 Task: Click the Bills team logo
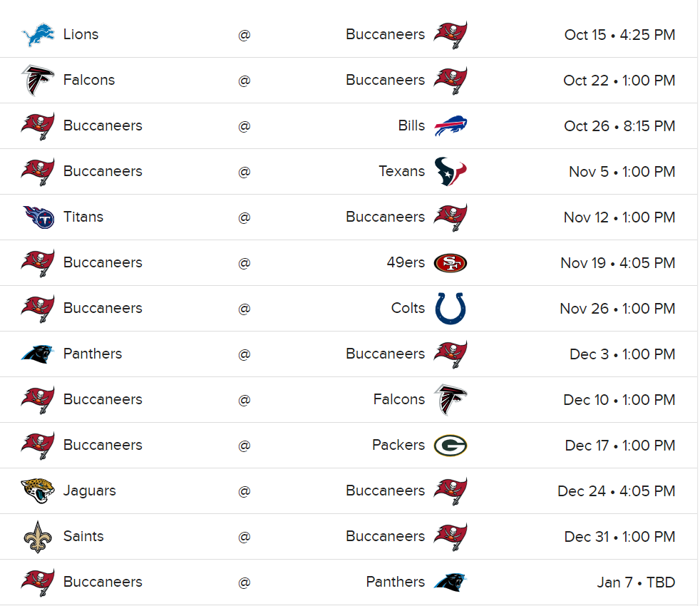tap(451, 126)
